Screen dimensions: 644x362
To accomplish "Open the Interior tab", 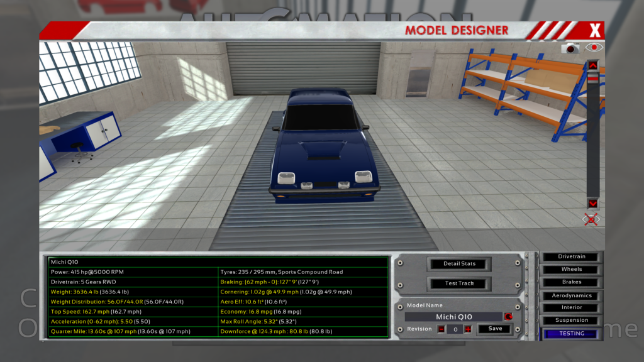I will pyautogui.click(x=572, y=307).
